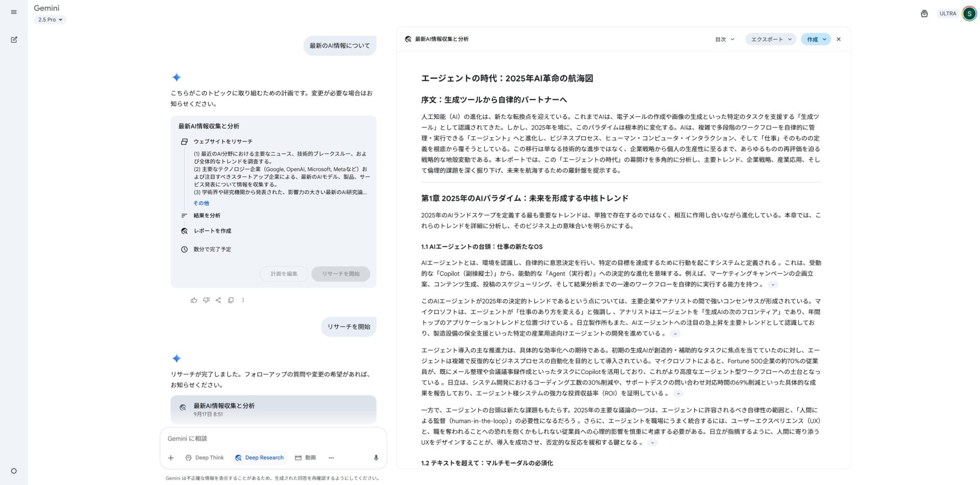Give a thumbs-up to the research plan response
Image resolution: width=980 pixels, height=485 pixels.
tap(194, 300)
